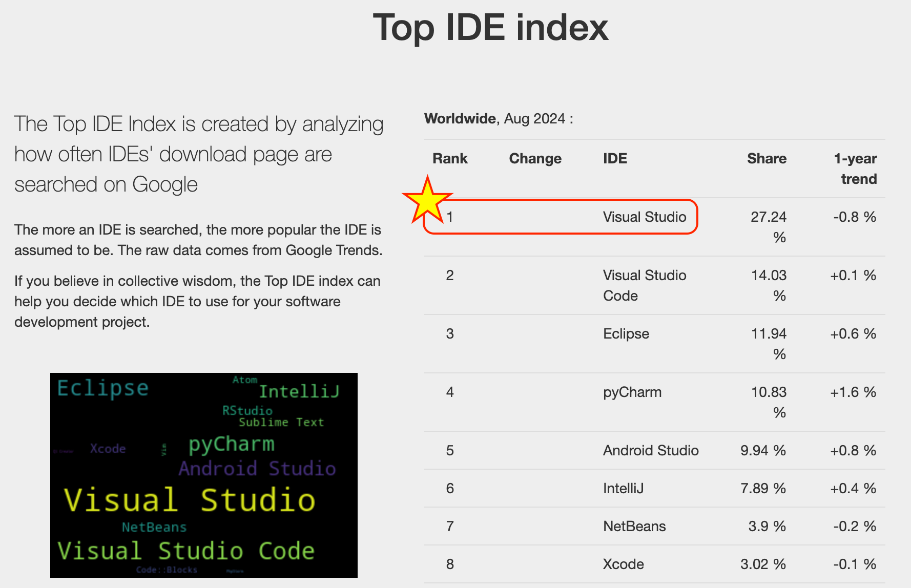Click the '+0.4 %' trend value
911x588 pixels.
click(x=854, y=488)
